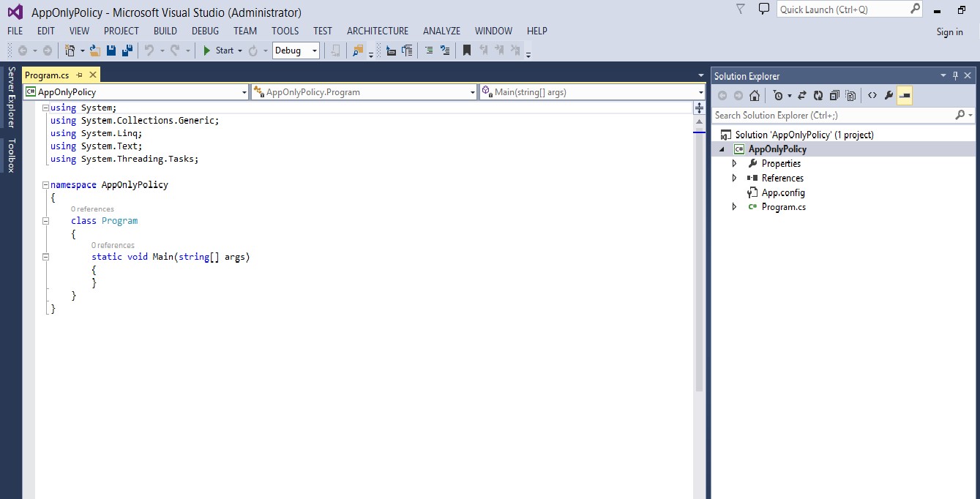980x499 pixels.
Task: Collapse the Main method block
Action: (x=45, y=257)
